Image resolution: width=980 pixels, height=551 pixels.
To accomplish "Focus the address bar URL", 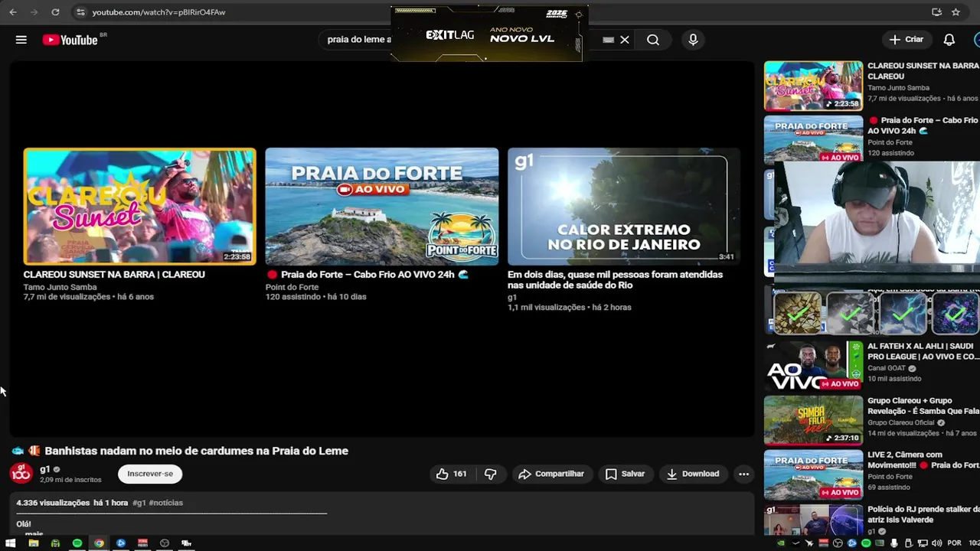I will coord(158,12).
